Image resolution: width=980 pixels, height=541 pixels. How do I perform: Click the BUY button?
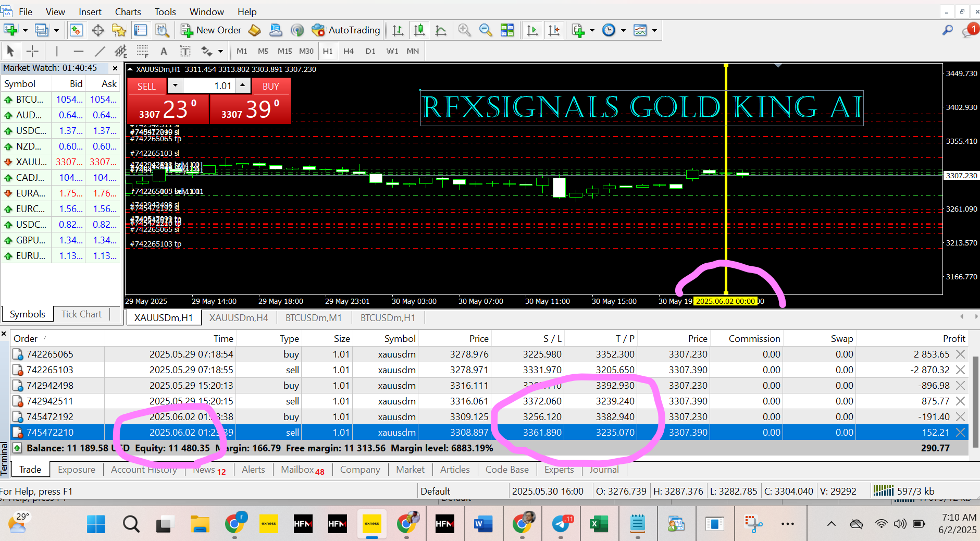pyautogui.click(x=271, y=86)
